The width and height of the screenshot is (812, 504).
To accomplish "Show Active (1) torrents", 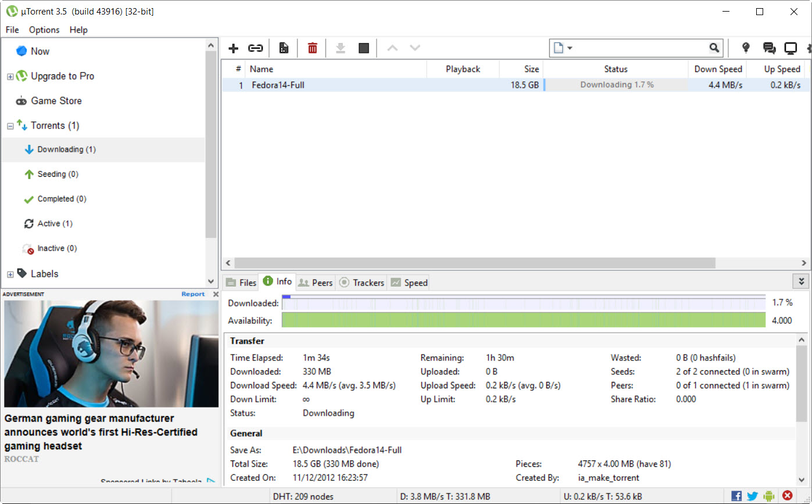I will pyautogui.click(x=55, y=224).
